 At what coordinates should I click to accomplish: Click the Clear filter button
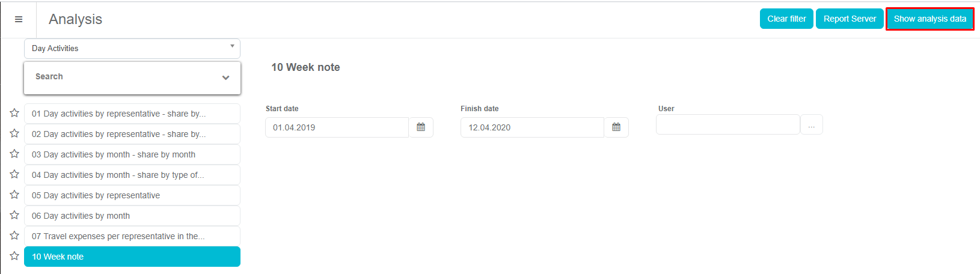(x=786, y=19)
